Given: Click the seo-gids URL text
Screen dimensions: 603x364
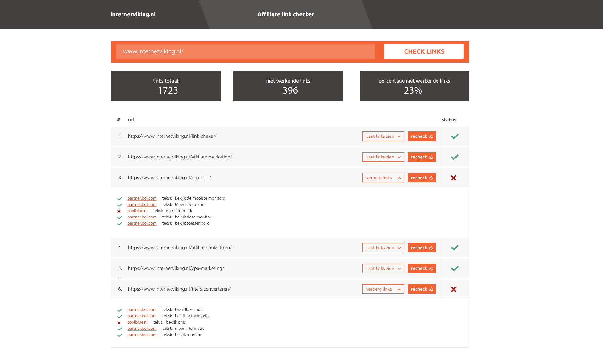Looking at the screenshot, I should click(169, 178).
